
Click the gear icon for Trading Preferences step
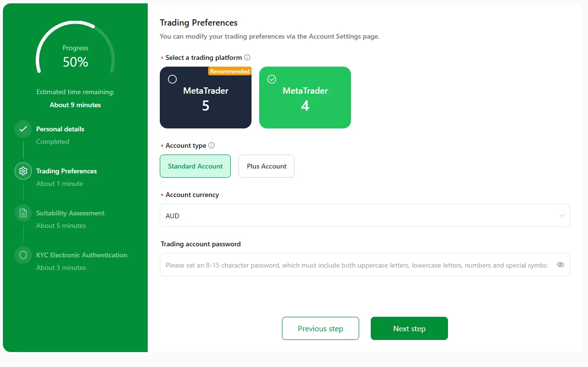tap(23, 171)
